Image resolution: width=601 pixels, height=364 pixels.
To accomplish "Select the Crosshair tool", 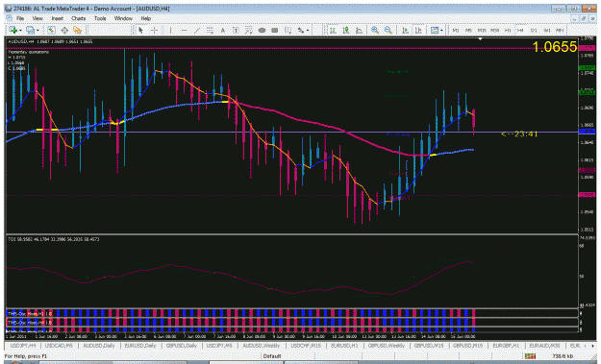I will 154,30.
